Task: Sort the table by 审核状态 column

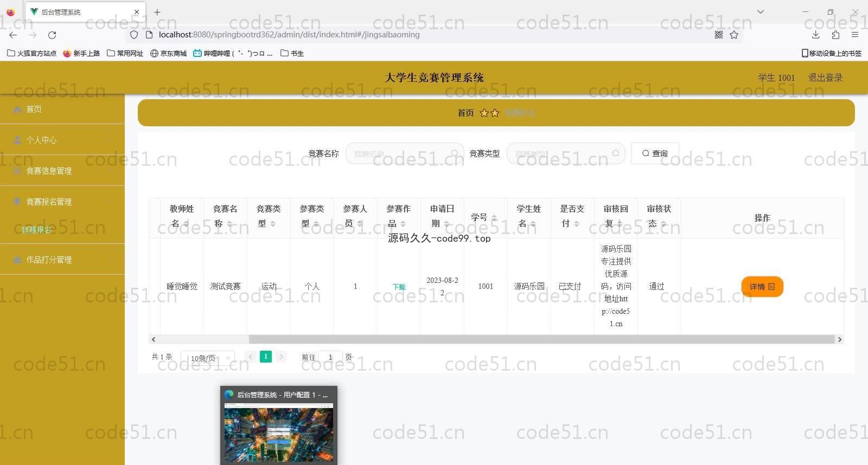Action: 663,223
